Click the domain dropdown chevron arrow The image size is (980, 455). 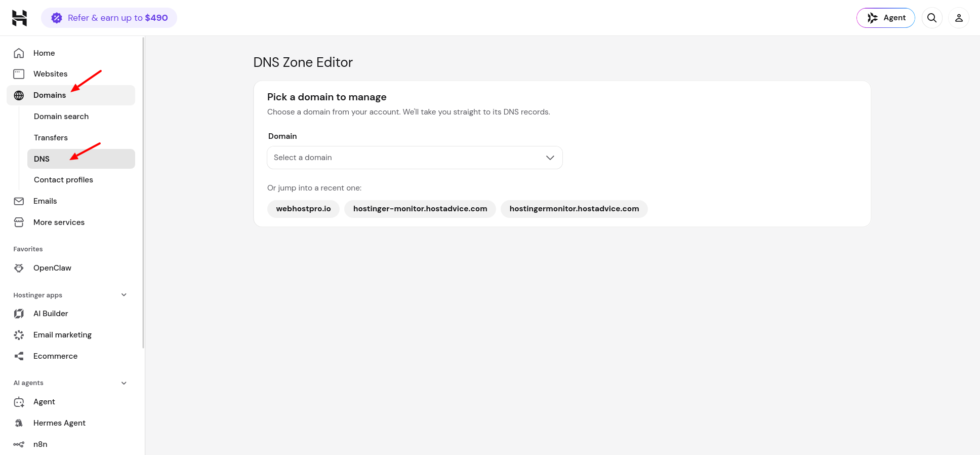550,158
